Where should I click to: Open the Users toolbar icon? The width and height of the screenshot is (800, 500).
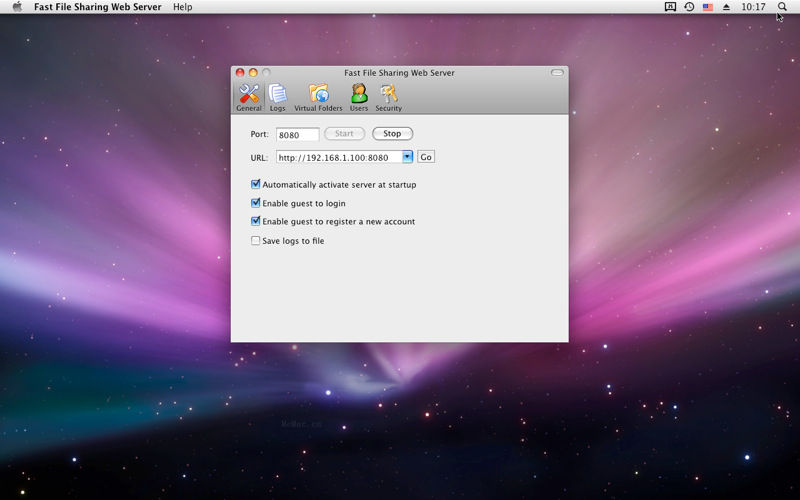tap(359, 97)
